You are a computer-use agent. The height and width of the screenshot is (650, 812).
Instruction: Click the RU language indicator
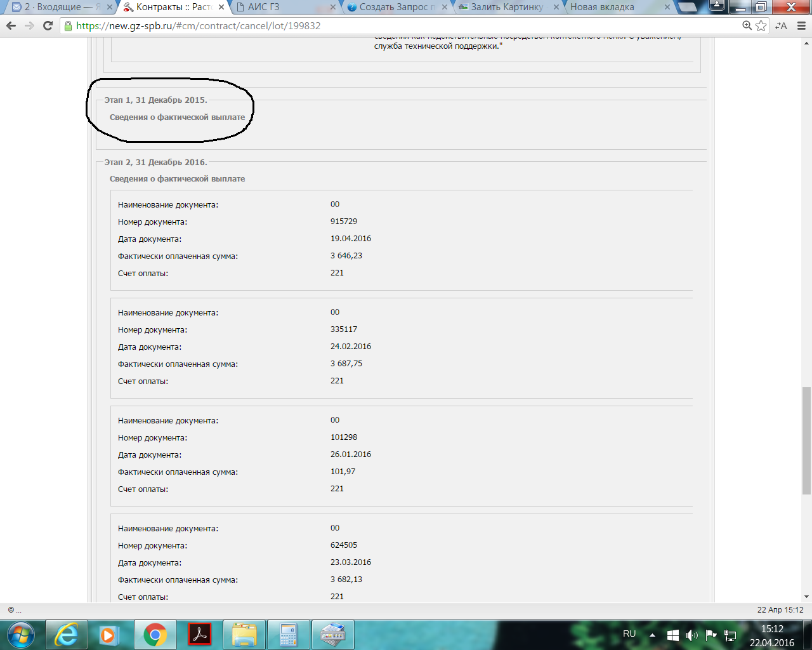tap(629, 633)
